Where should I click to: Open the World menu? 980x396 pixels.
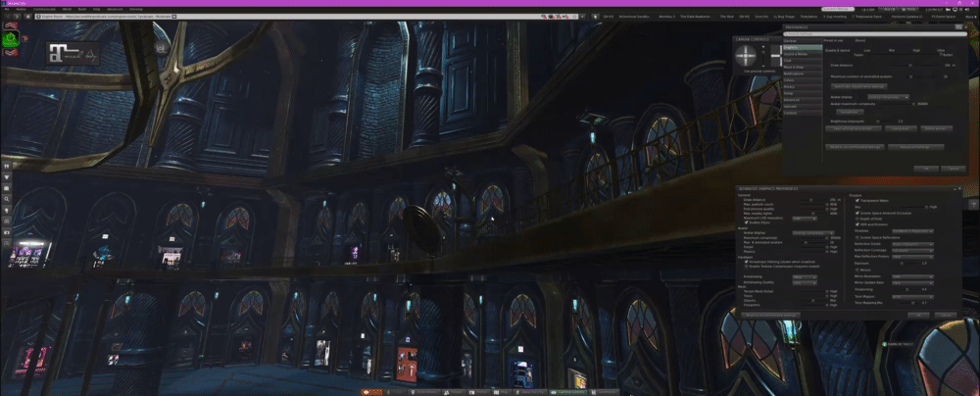click(x=65, y=10)
